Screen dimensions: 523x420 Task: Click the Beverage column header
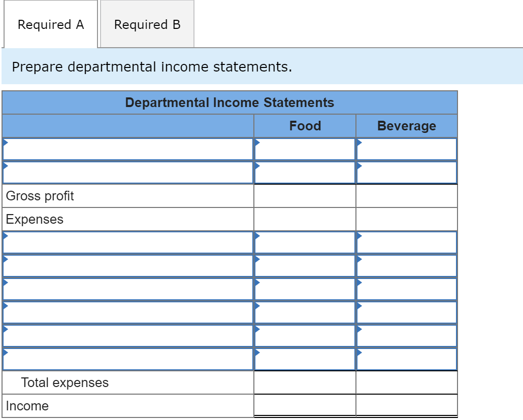(407, 126)
